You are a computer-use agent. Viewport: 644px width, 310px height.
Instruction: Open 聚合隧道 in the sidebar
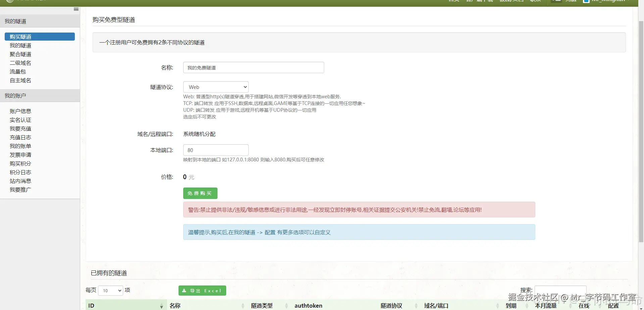[x=20, y=54]
